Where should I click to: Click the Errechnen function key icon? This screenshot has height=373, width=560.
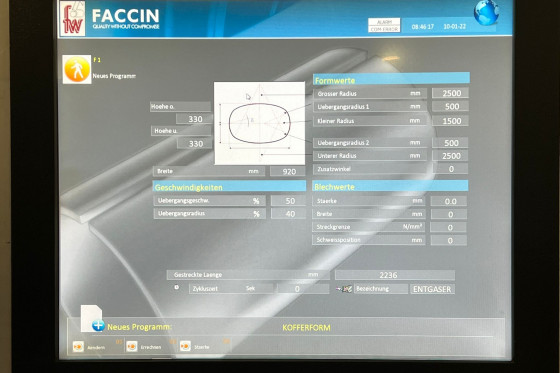pyautogui.click(x=132, y=347)
